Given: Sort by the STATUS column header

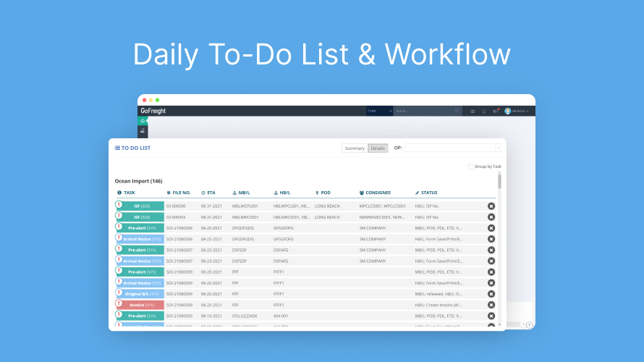Looking at the screenshot, I should tap(426, 193).
